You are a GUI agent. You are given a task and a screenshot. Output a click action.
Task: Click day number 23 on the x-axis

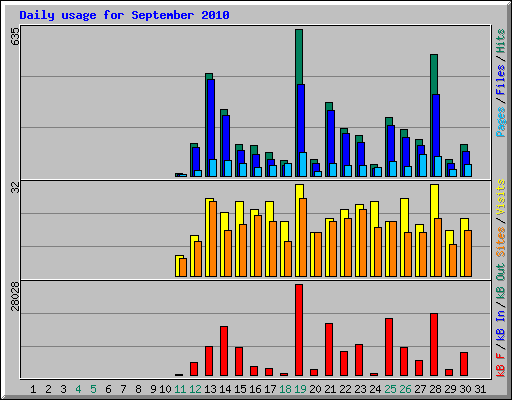pyautogui.click(x=360, y=389)
